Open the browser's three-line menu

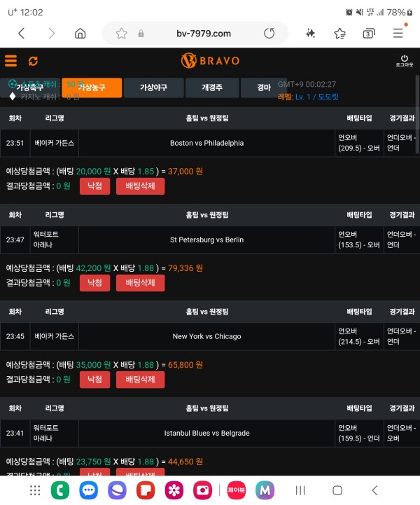[x=398, y=34]
